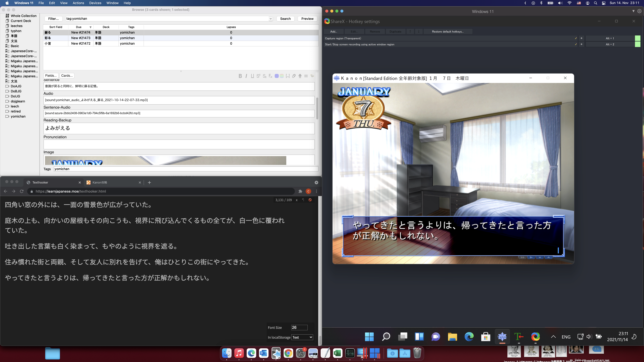Open the rainbow color picker swatch
The image size is (644, 362).
coord(282,76)
